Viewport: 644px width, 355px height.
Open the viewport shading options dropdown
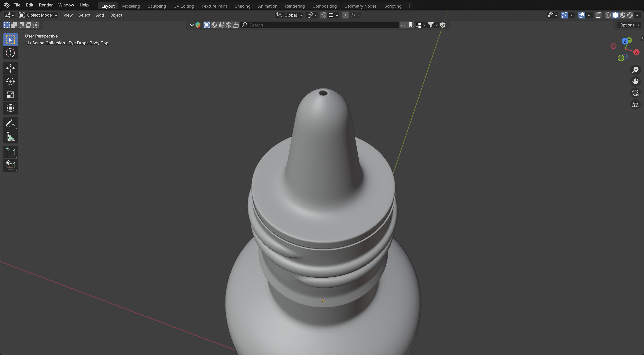(x=637, y=15)
